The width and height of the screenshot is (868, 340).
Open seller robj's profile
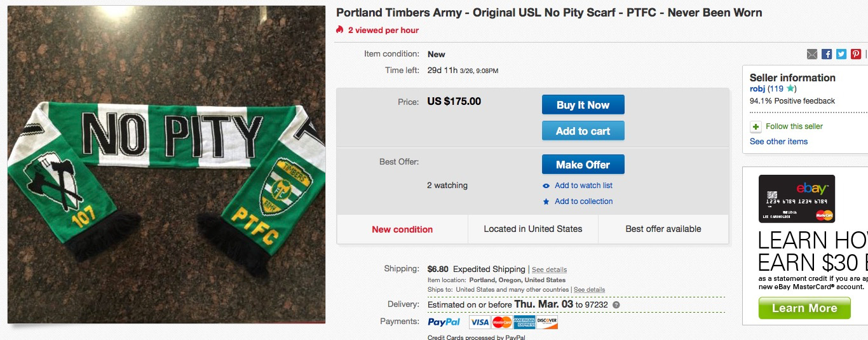pyautogui.click(x=757, y=89)
